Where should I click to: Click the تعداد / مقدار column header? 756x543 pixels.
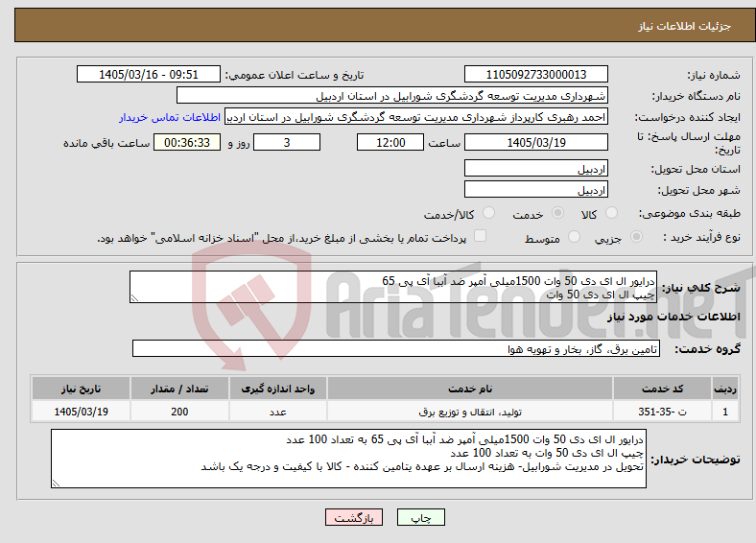(179, 389)
